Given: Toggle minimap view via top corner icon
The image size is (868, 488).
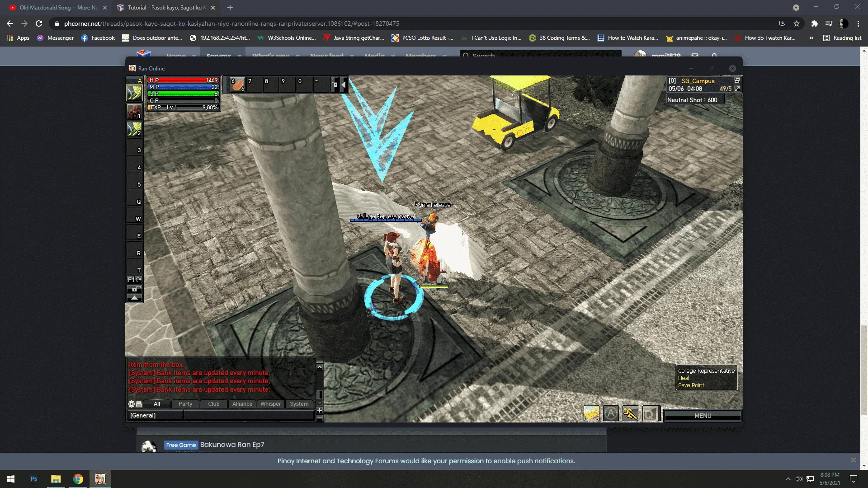Looking at the screenshot, I should pos(737,80).
